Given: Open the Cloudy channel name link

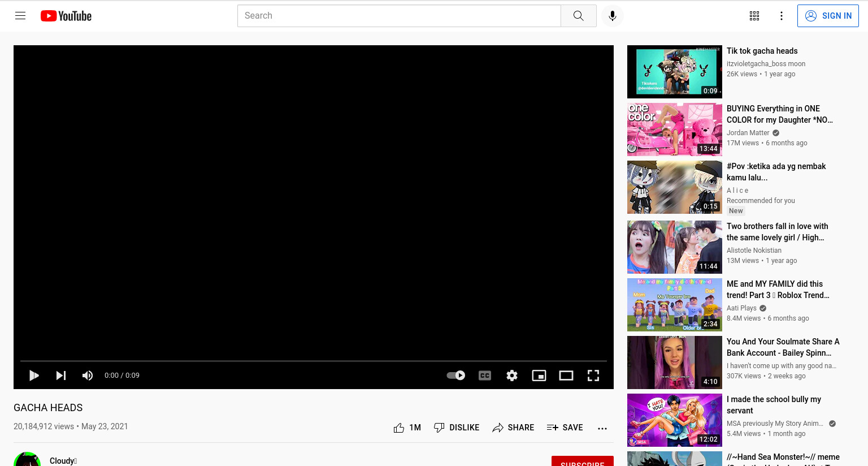Looking at the screenshot, I should click(x=63, y=461).
